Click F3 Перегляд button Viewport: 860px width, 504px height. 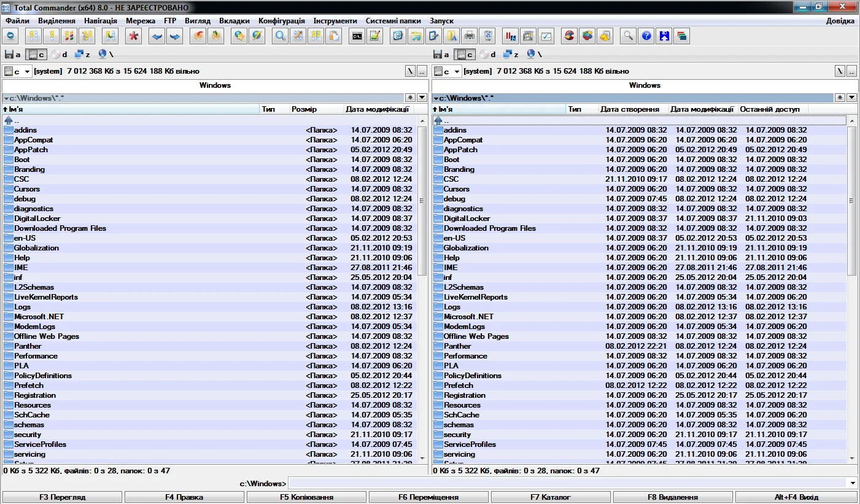click(62, 497)
